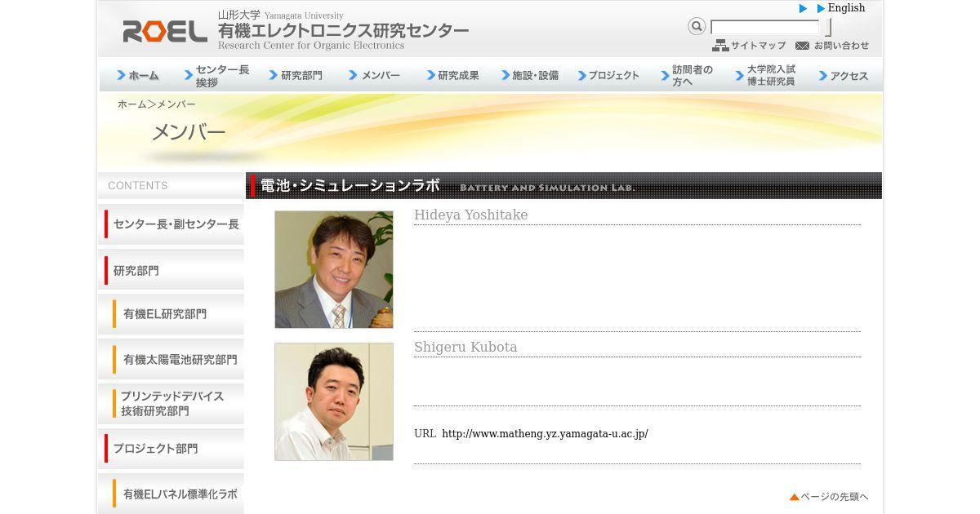Screen dimensions: 980x514
Task: Select 有機ELパネル標準化ラボ in sidebar
Action: [x=171, y=494]
